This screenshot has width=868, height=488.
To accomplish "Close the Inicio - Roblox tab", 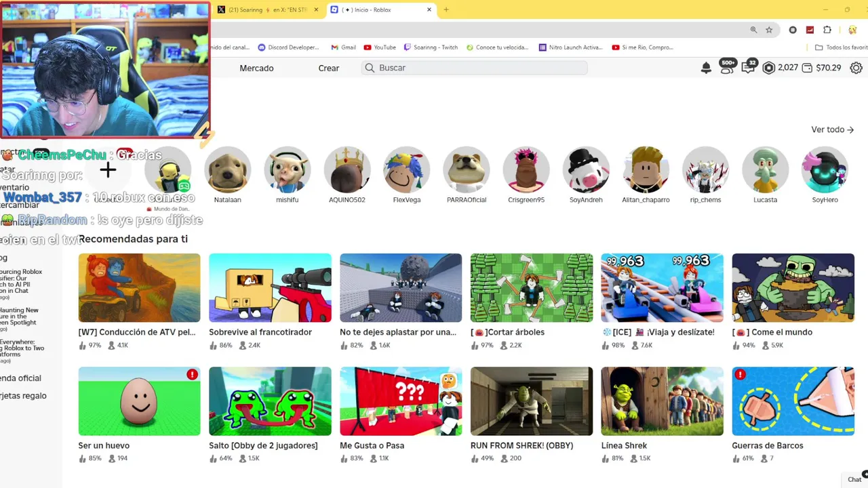I will pos(429,9).
